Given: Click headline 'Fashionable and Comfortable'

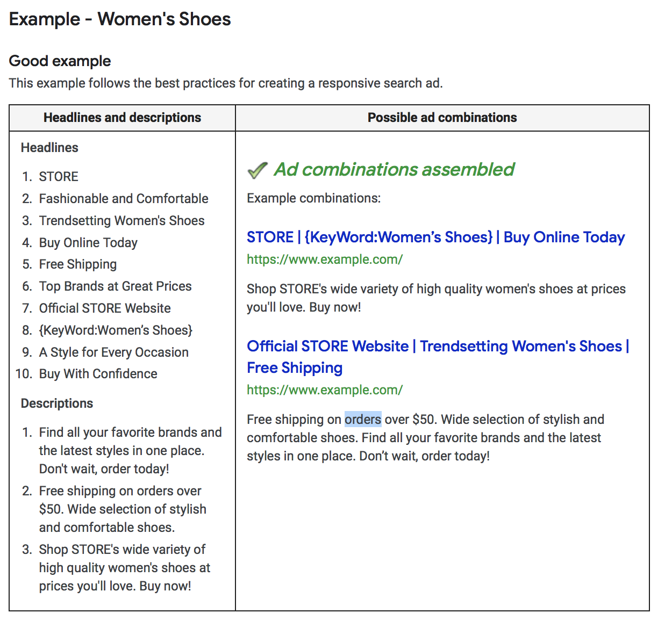Looking at the screenshot, I should click(x=124, y=199).
